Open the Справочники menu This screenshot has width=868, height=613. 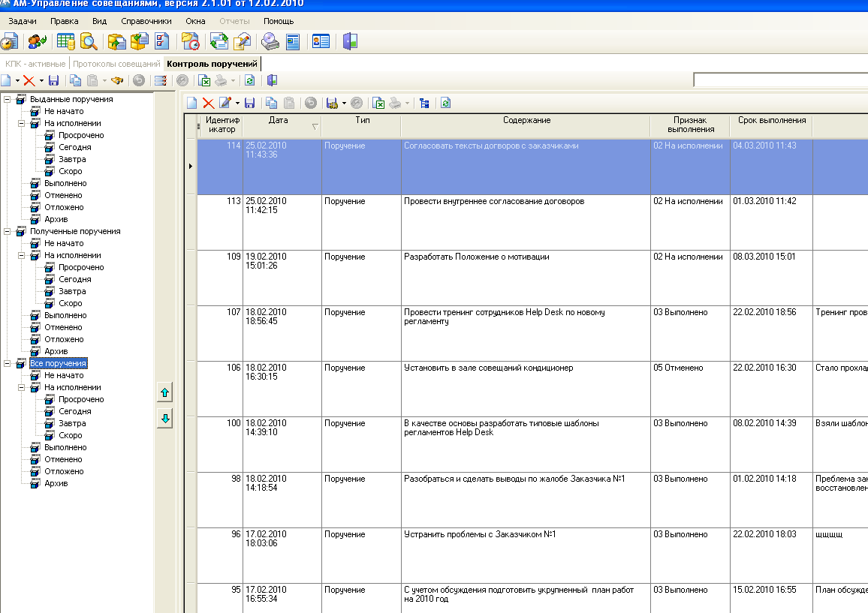tap(146, 21)
